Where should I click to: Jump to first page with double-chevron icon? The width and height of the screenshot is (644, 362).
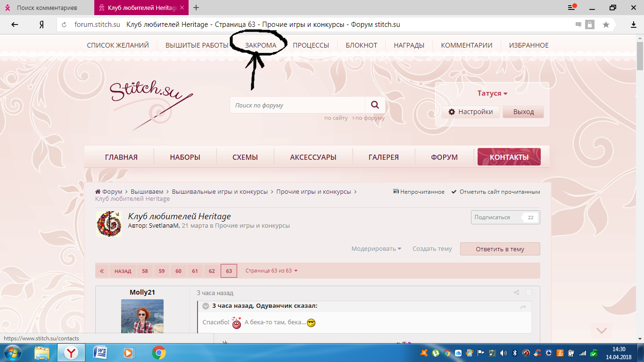coord(102,271)
